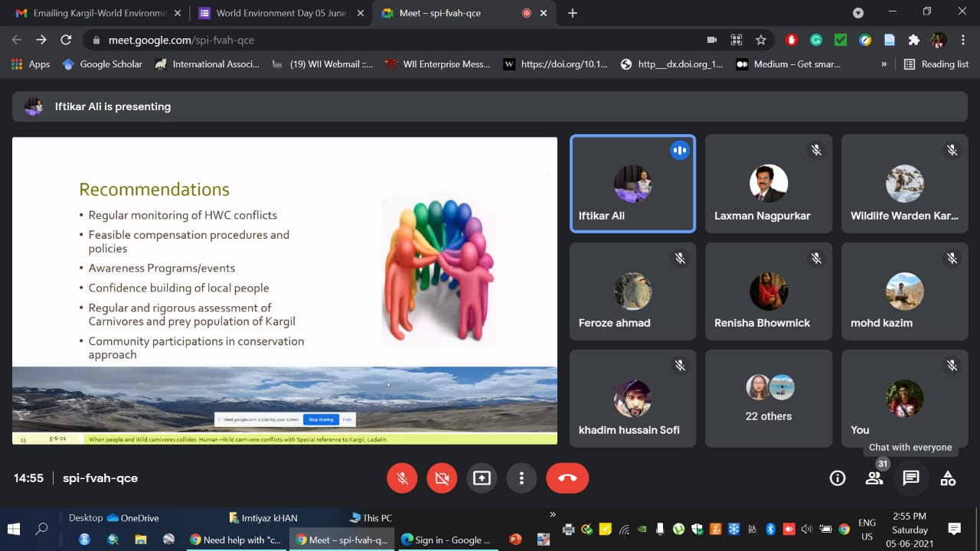Click the ENG US language indicator
The image size is (980, 551).
pos(867,530)
